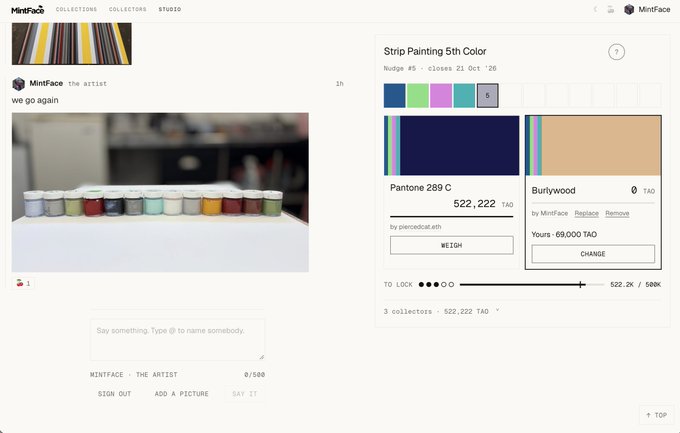Click the cherry reaction under the post

tap(23, 283)
